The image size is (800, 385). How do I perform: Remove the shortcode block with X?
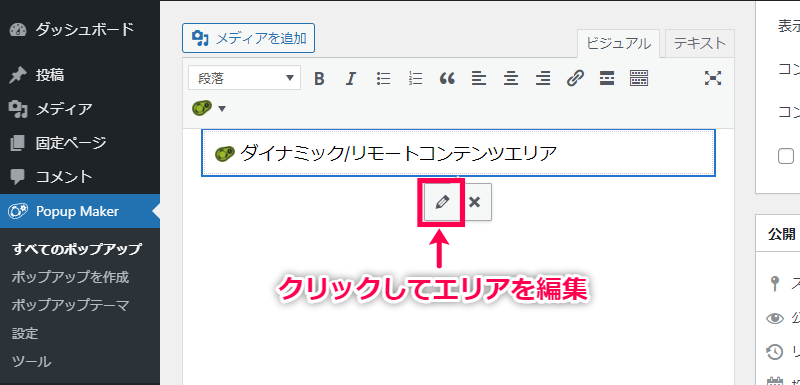pyautogui.click(x=475, y=202)
